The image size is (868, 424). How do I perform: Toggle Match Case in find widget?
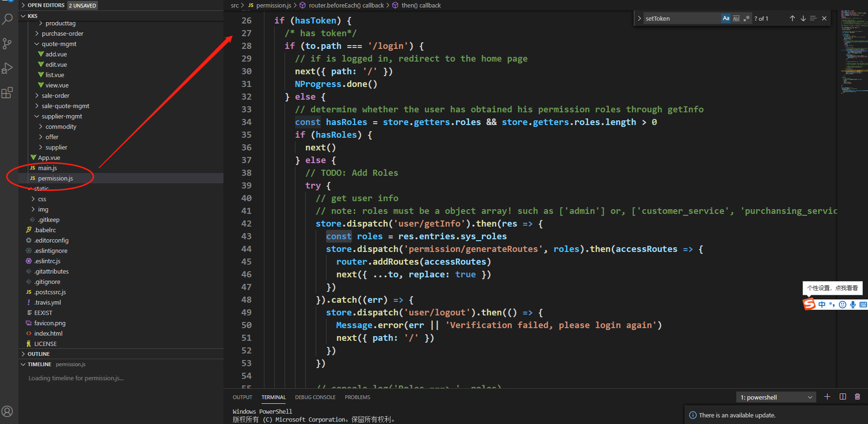726,18
